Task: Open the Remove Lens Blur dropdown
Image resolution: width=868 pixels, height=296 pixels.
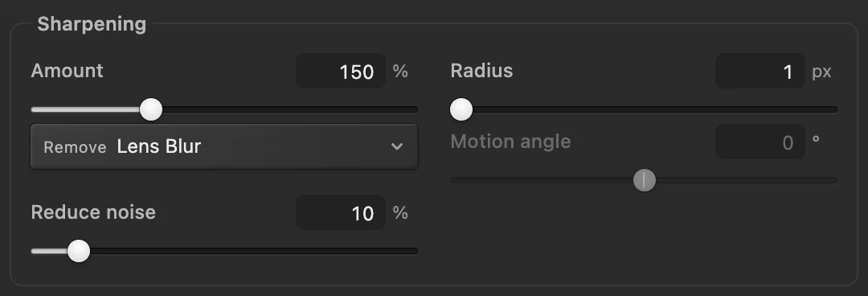Action: [x=224, y=146]
